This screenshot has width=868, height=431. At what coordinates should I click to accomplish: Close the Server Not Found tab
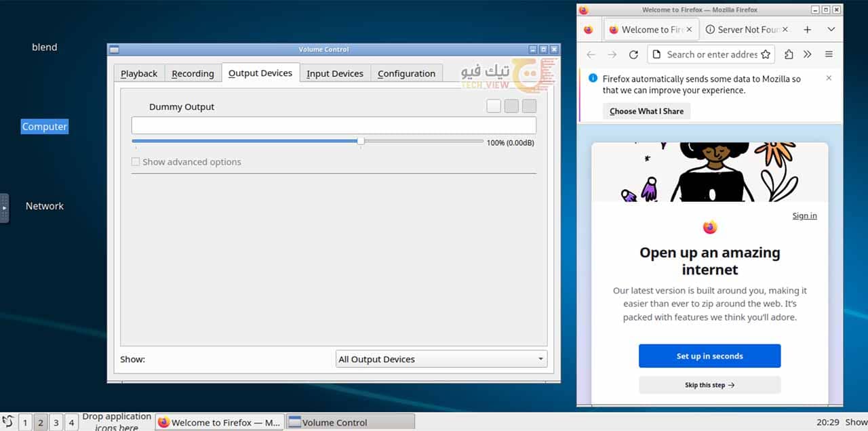tap(785, 30)
